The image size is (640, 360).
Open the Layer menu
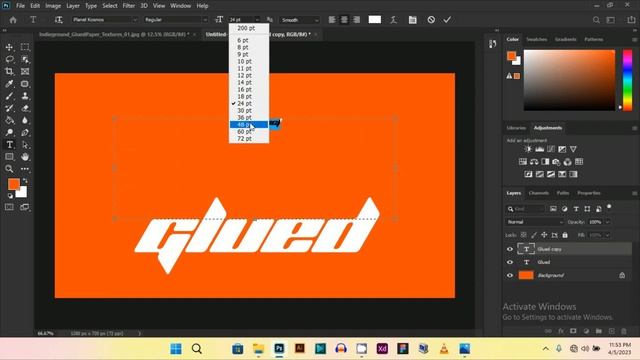73,6
